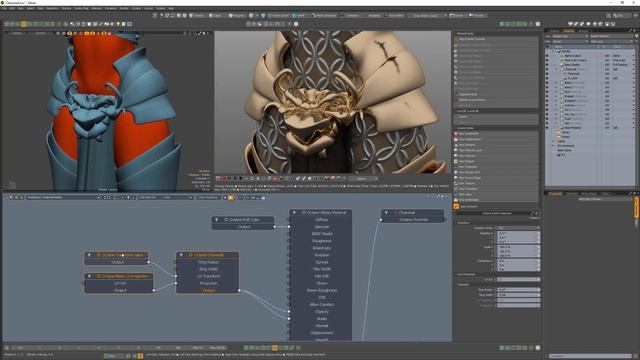Click the BRDF Model row on Glossy Material

pyautogui.click(x=321, y=234)
